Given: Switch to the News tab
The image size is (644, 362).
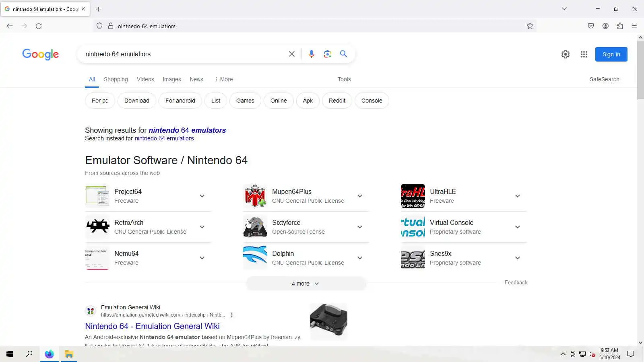Looking at the screenshot, I should pyautogui.click(x=196, y=79).
